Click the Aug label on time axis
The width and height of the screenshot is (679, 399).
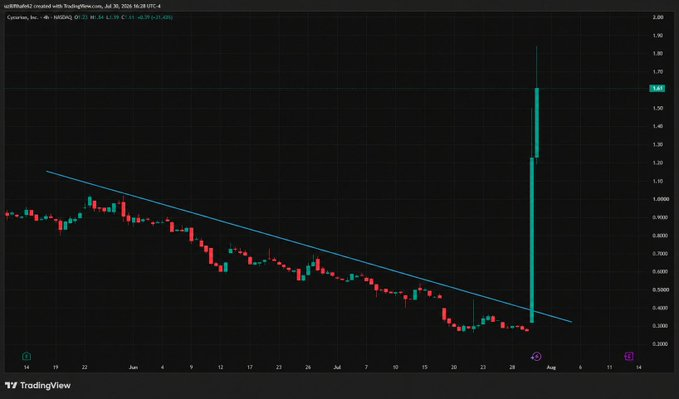click(551, 367)
